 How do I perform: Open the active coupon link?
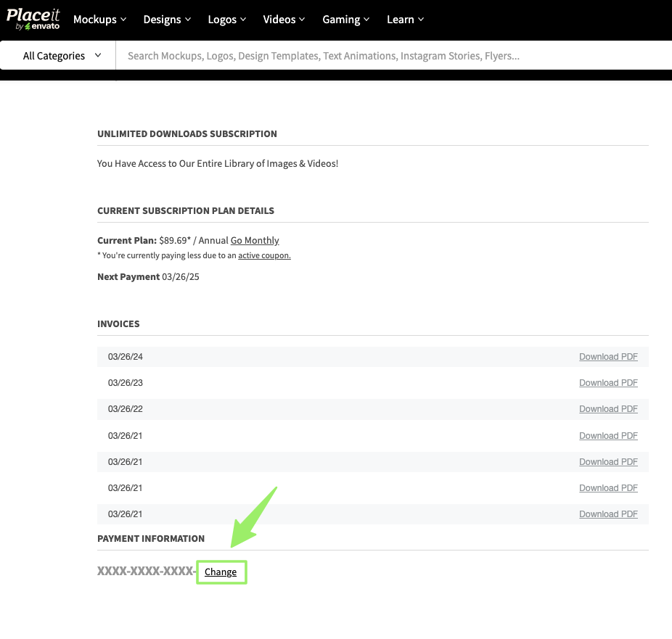[264, 255]
